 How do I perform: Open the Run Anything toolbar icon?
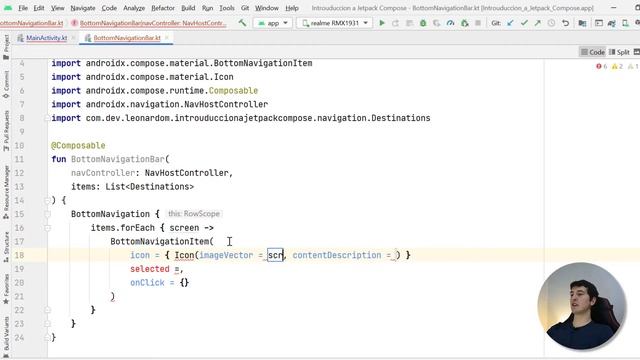tap(599, 23)
